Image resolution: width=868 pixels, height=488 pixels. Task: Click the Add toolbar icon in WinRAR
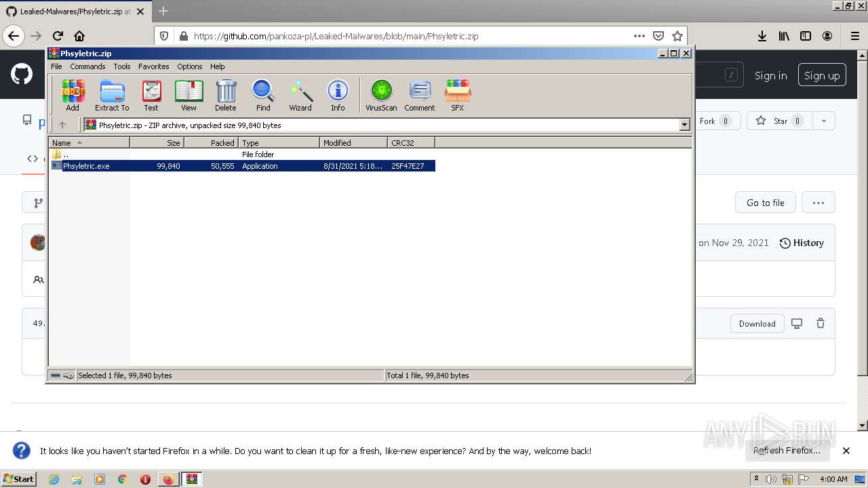point(73,95)
